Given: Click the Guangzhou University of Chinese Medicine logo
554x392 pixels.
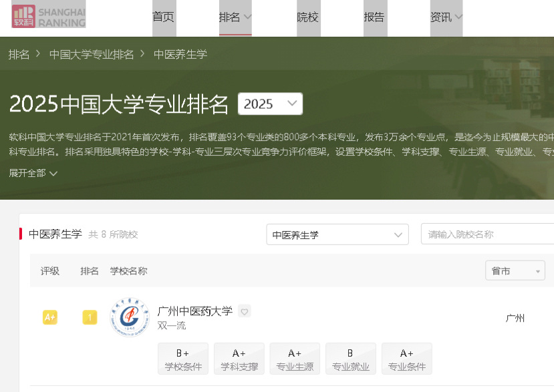Looking at the screenshot, I should coord(130,318).
